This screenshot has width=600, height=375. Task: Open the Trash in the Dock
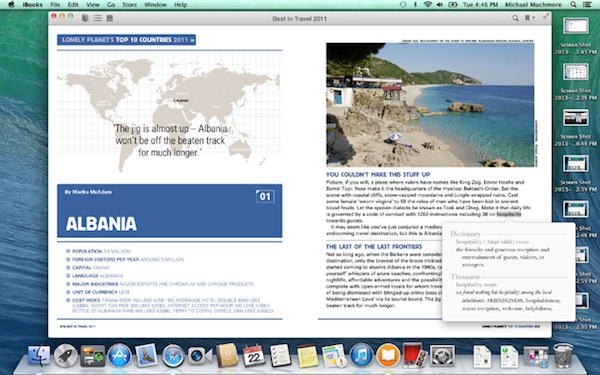(563, 355)
